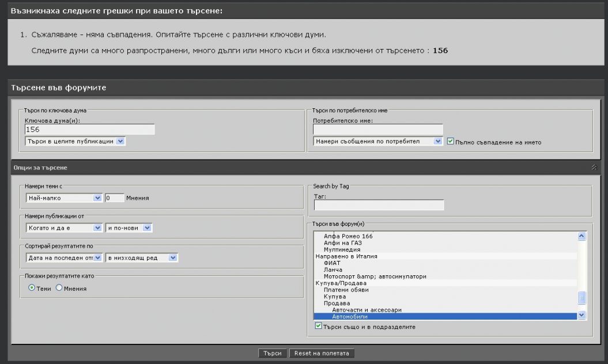This screenshot has height=364, width=608.
Task: Open the "Когато и да е" date dropdown
Action: tap(64, 228)
